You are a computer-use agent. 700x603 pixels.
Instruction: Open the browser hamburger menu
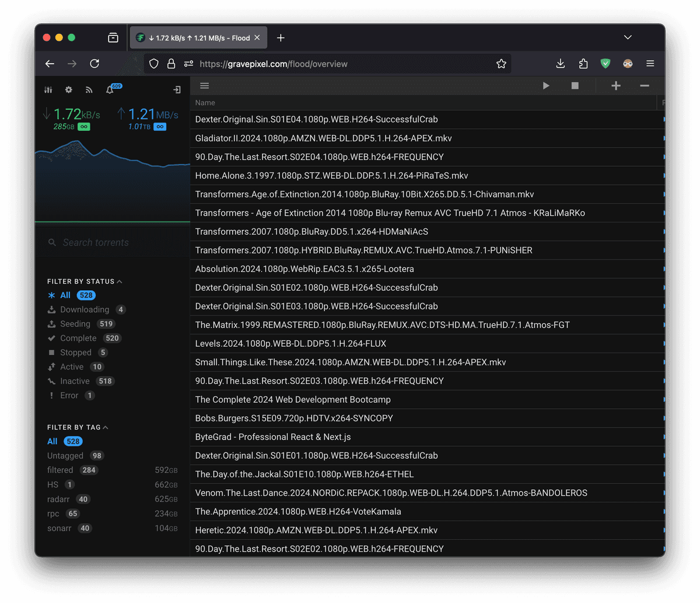tap(650, 64)
